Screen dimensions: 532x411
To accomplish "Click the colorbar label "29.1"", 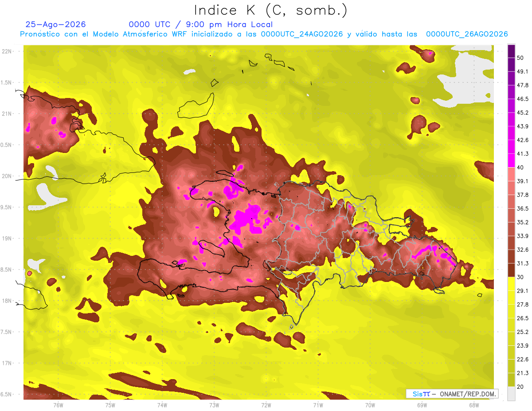I will pyautogui.click(x=523, y=291).
